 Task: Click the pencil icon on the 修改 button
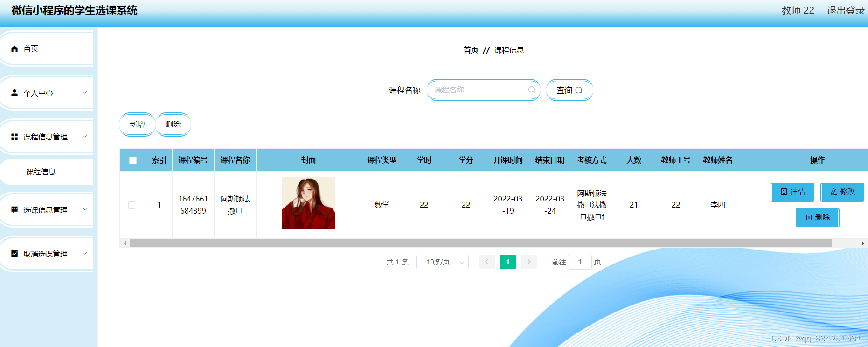pyautogui.click(x=833, y=192)
